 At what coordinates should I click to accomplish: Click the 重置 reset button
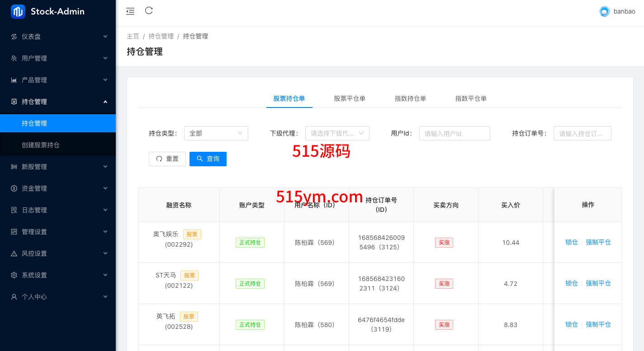pos(167,159)
